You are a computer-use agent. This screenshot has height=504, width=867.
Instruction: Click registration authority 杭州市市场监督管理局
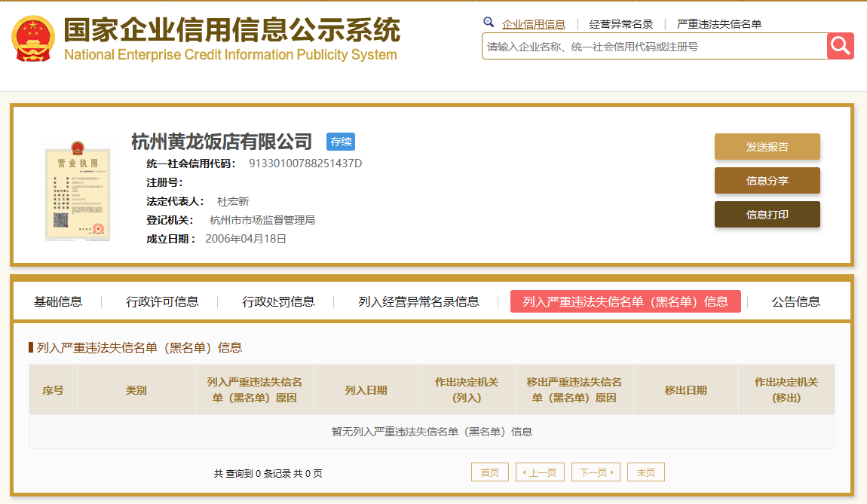pos(262,220)
